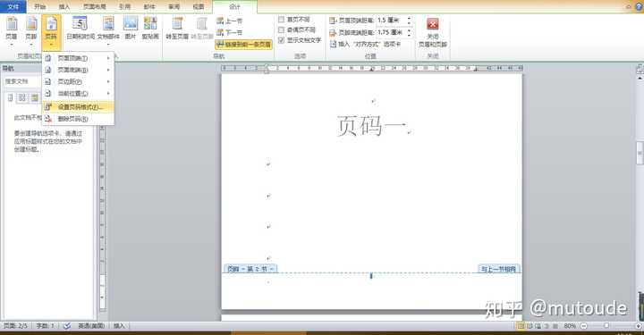Select the 设计 (Design) tab
The height and width of the screenshot is (335, 644).
coord(234,7)
